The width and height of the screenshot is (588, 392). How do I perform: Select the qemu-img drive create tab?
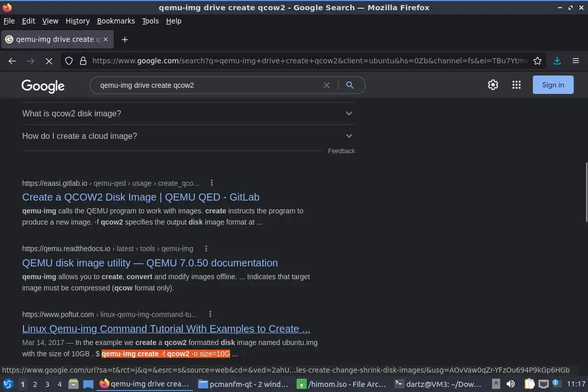[x=57, y=39]
